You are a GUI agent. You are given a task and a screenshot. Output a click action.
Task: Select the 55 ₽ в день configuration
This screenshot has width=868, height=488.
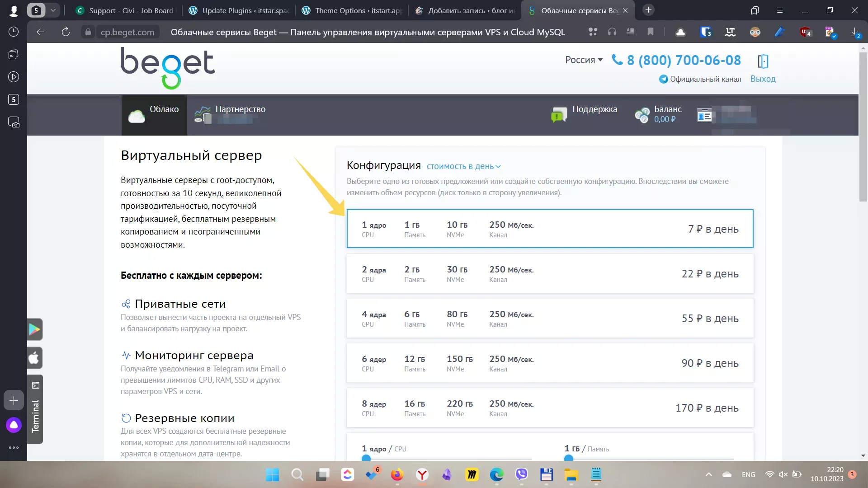550,318
